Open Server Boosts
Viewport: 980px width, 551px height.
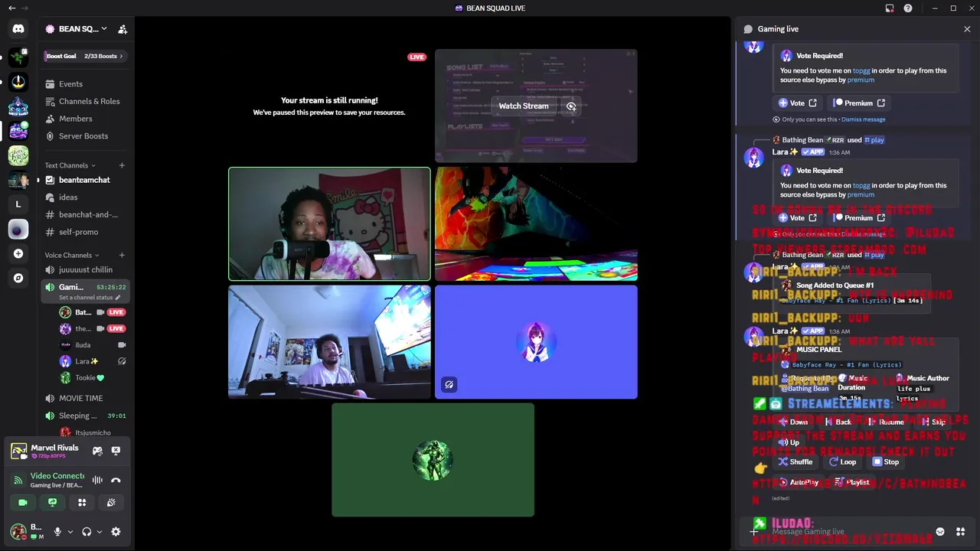pyautogui.click(x=84, y=136)
